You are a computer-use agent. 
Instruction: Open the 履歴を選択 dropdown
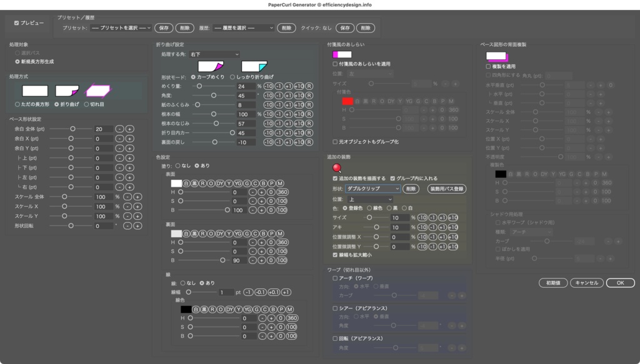[243, 27]
